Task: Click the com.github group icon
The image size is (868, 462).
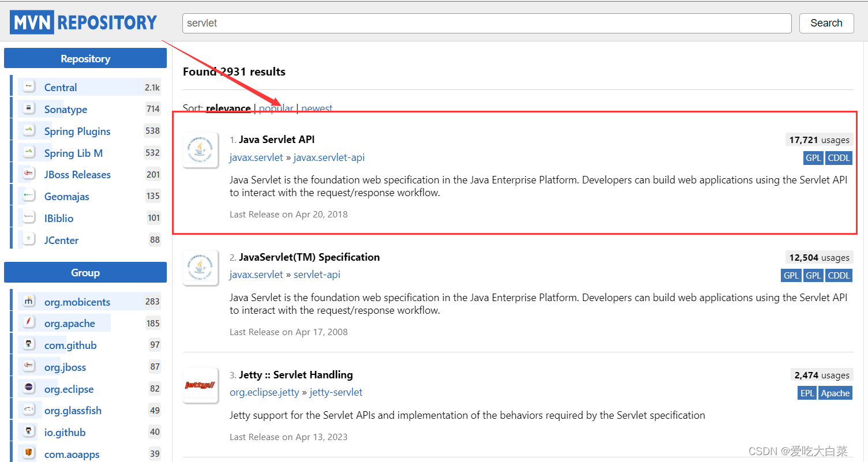Action: click(28, 344)
